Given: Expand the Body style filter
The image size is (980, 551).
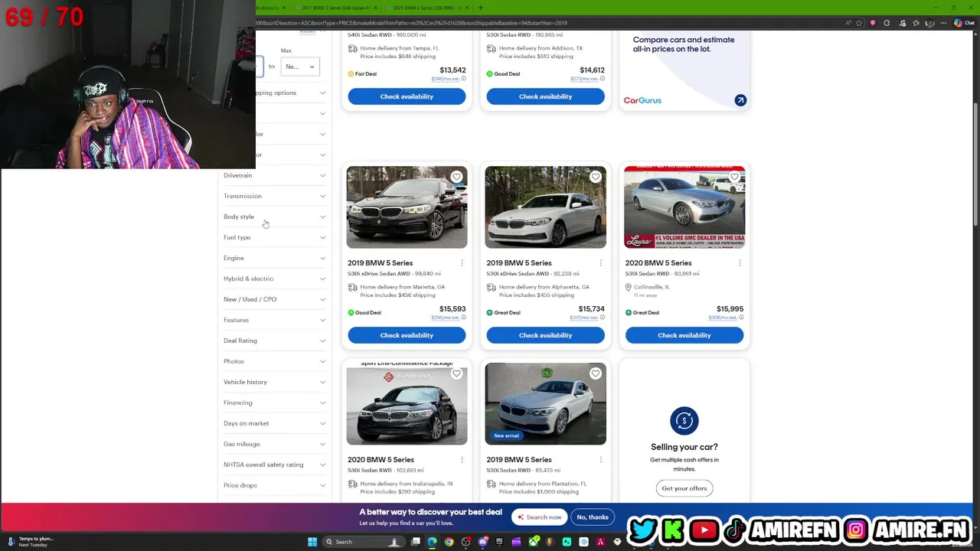Looking at the screenshot, I should click(274, 217).
